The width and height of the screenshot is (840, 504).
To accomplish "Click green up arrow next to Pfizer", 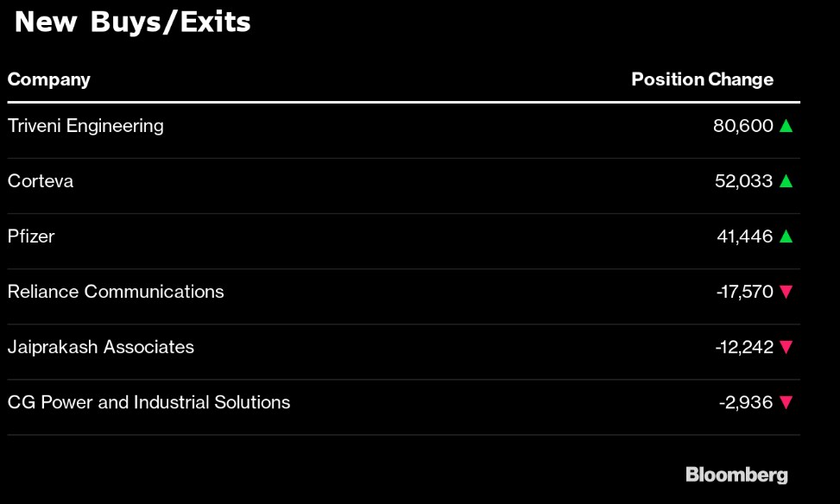I will [x=786, y=236].
